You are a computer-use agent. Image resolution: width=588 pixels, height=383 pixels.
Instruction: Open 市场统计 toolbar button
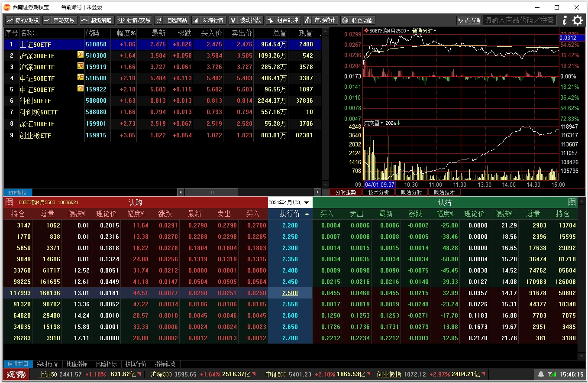(x=320, y=20)
